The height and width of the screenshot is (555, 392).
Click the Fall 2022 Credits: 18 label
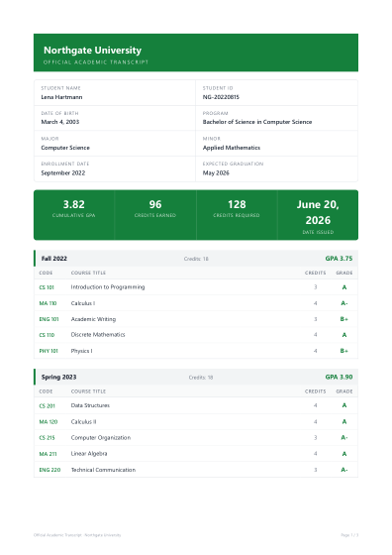(x=196, y=259)
